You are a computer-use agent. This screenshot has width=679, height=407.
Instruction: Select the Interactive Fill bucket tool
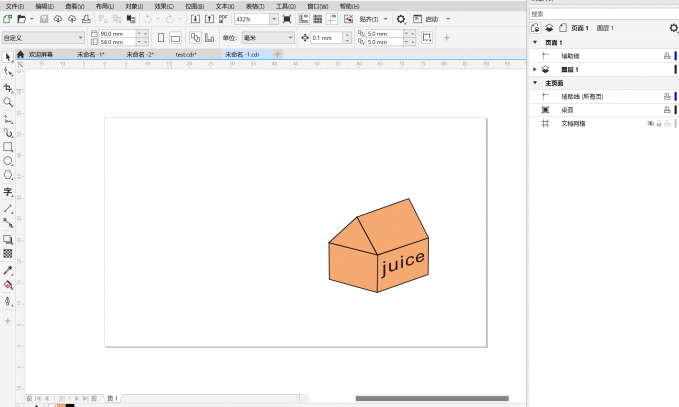click(8, 285)
